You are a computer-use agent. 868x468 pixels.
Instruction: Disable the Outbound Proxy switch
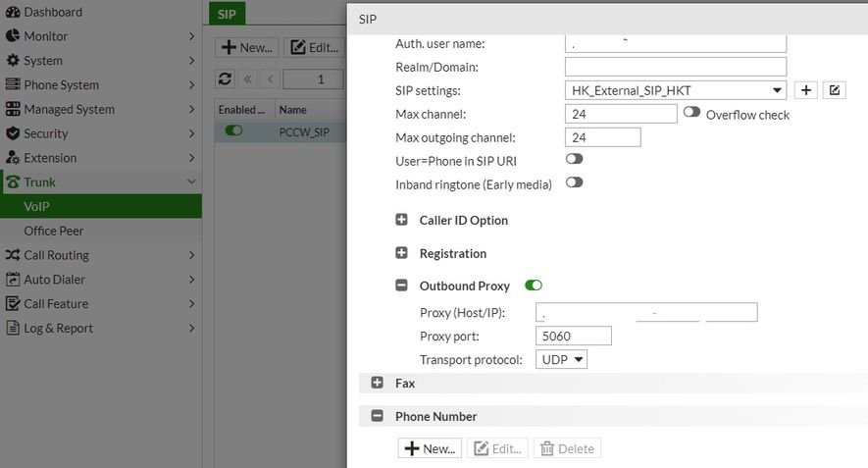click(x=534, y=286)
